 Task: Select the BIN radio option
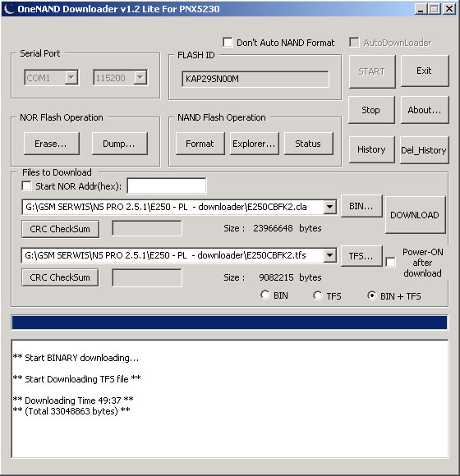click(x=265, y=295)
